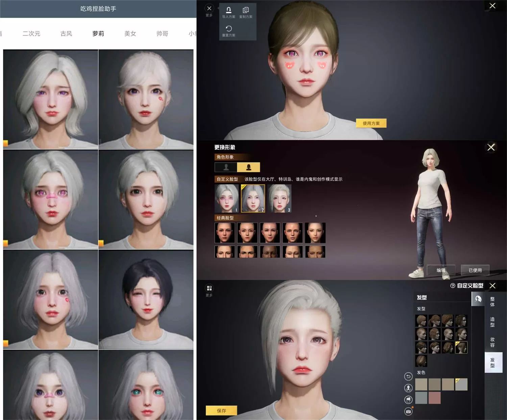507x420 pixels.
Task: Open the 妆容 makeup side tab
Action: (x=492, y=342)
